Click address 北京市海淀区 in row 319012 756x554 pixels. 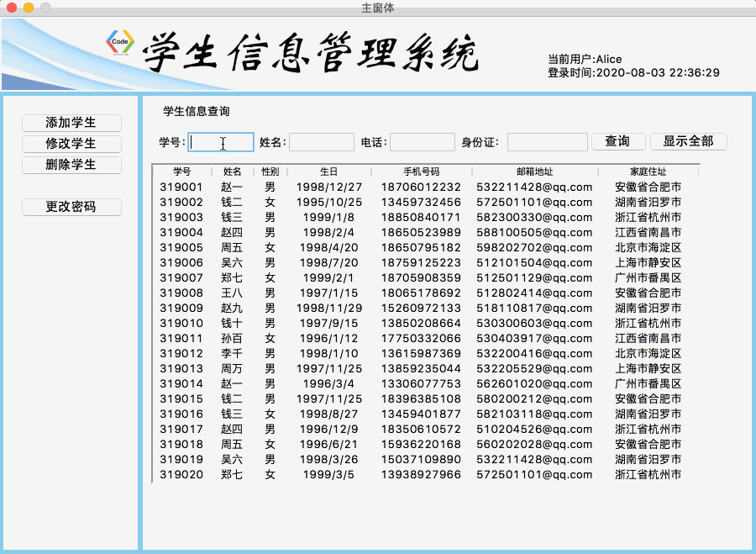click(648, 354)
